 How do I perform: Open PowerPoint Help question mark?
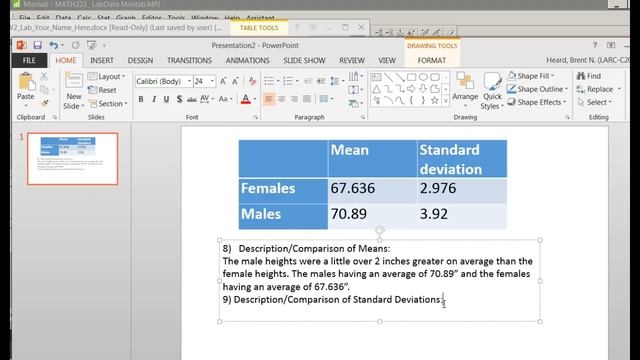(595, 45)
